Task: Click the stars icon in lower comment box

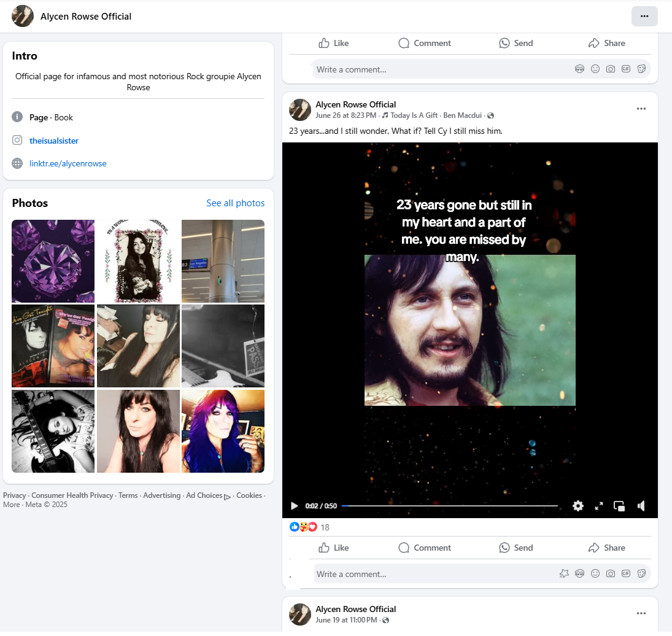Action: point(564,573)
